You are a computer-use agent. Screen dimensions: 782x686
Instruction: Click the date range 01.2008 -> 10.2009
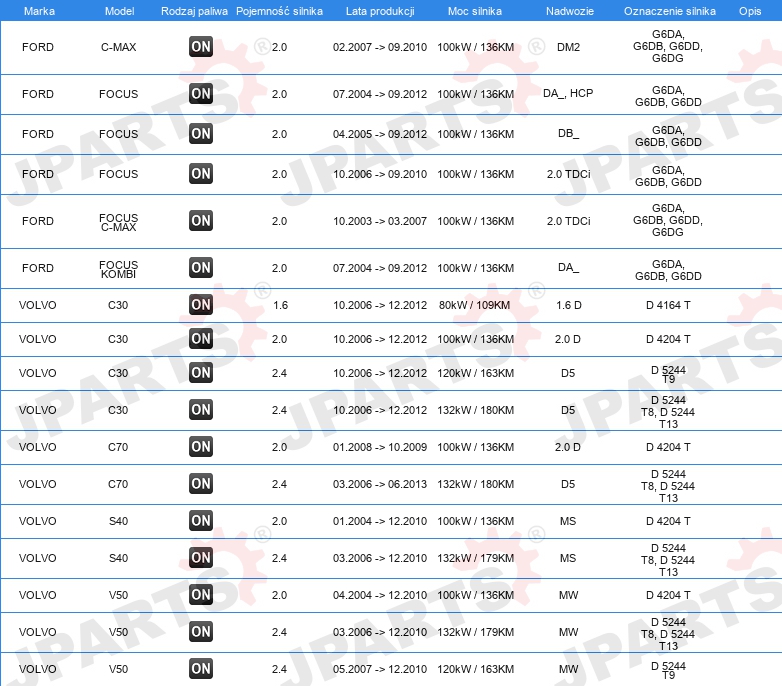coord(380,447)
